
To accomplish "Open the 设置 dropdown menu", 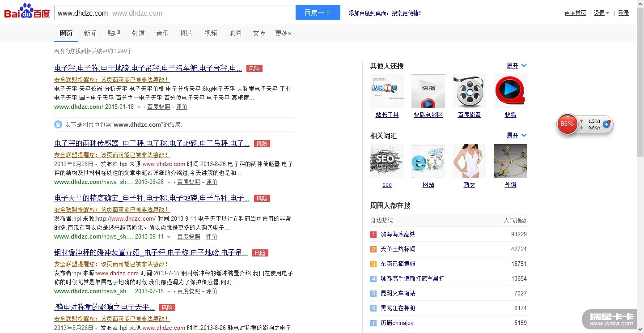I will (x=602, y=13).
